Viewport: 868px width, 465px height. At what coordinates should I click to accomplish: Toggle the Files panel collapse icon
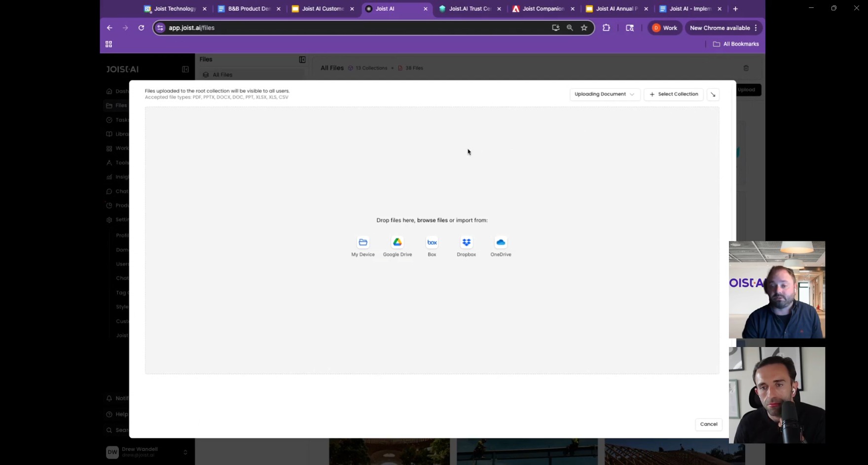tap(302, 60)
